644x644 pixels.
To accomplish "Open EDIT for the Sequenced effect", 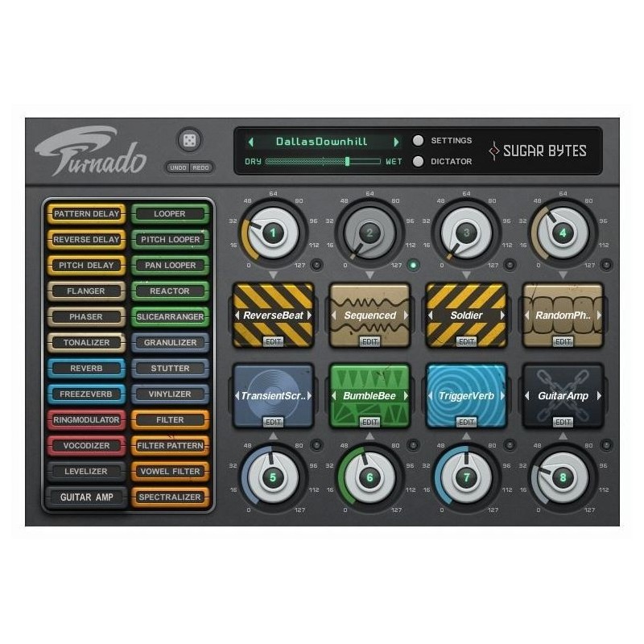I will coord(369,341).
